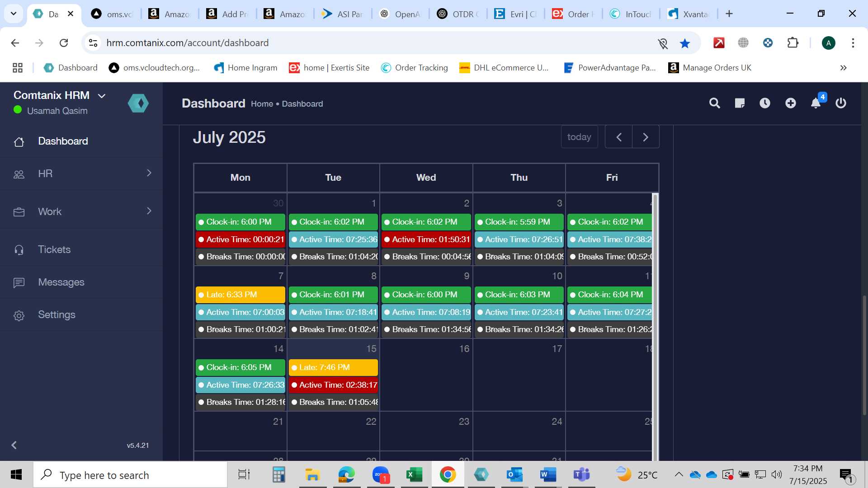Click the Windows Start button
868x488 pixels.
click(x=16, y=475)
